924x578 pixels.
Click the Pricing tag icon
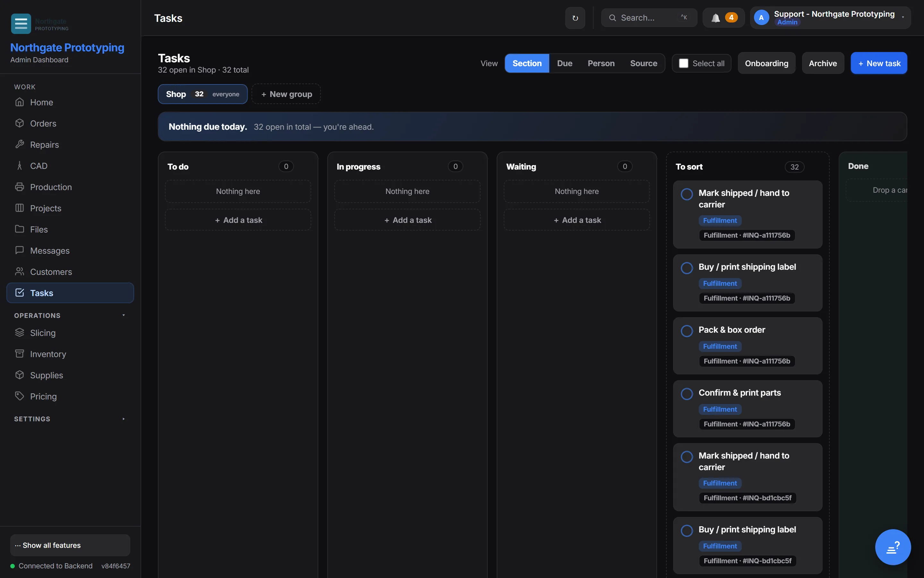pyautogui.click(x=20, y=396)
